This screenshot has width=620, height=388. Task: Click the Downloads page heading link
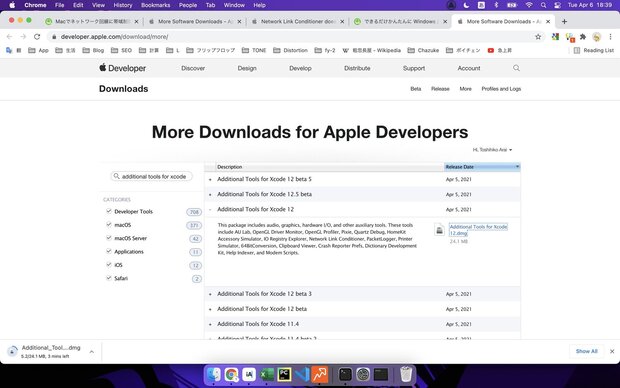point(123,89)
